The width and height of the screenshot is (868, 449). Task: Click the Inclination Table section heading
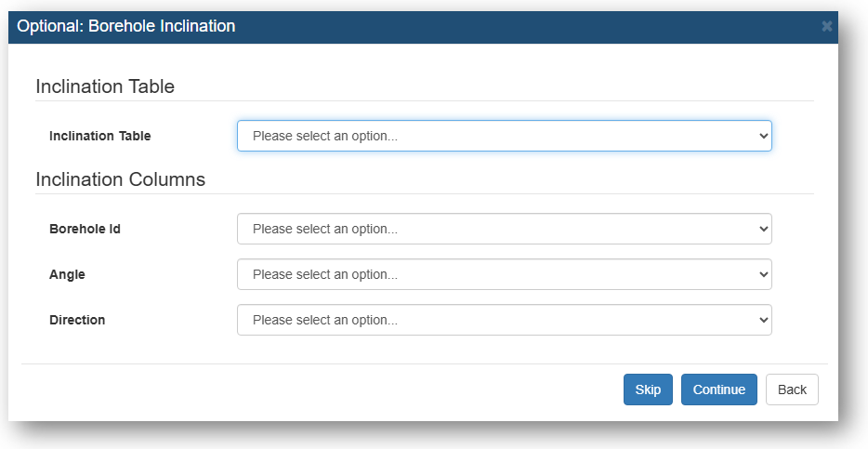pos(105,86)
